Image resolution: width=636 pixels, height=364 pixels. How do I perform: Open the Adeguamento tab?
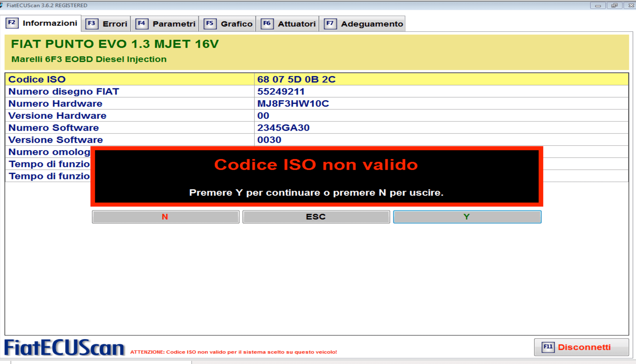click(372, 24)
